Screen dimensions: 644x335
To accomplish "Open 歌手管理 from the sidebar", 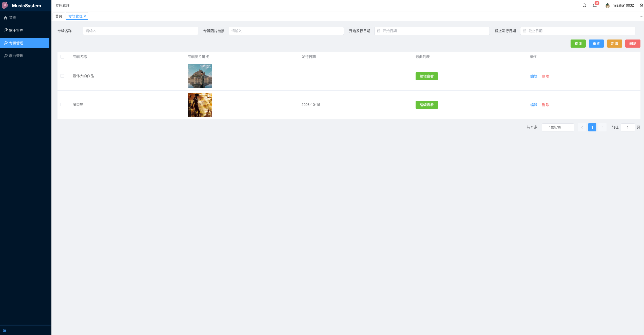I will [x=16, y=30].
